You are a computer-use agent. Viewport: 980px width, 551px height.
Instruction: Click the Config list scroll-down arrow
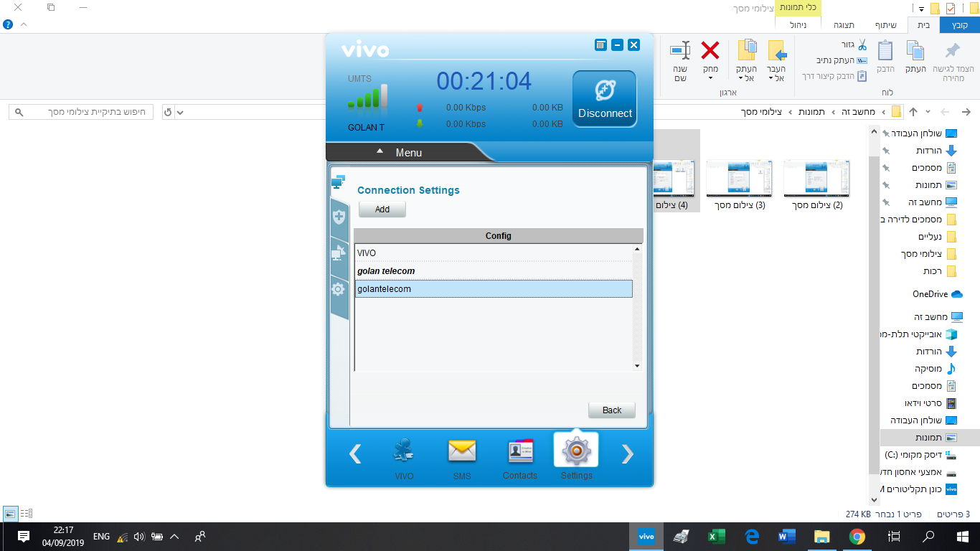tap(637, 366)
